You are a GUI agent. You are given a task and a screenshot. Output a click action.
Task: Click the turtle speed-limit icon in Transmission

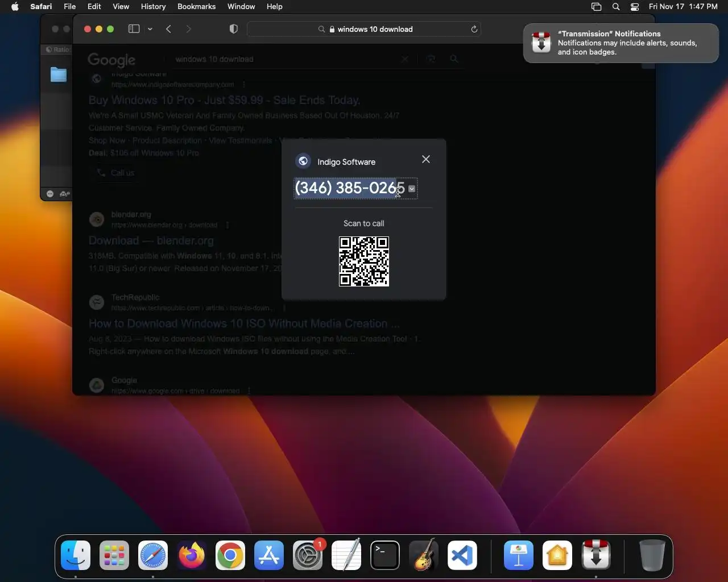[x=64, y=194]
